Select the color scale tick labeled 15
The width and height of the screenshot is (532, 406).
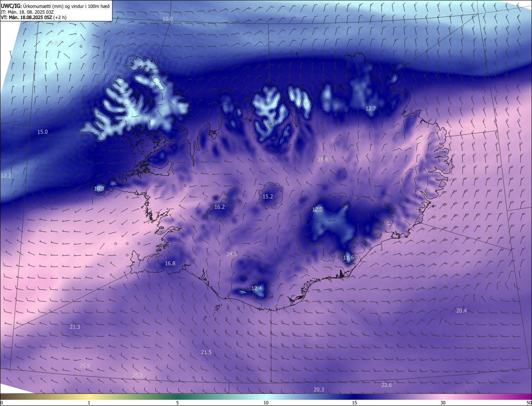tap(355, 403)
